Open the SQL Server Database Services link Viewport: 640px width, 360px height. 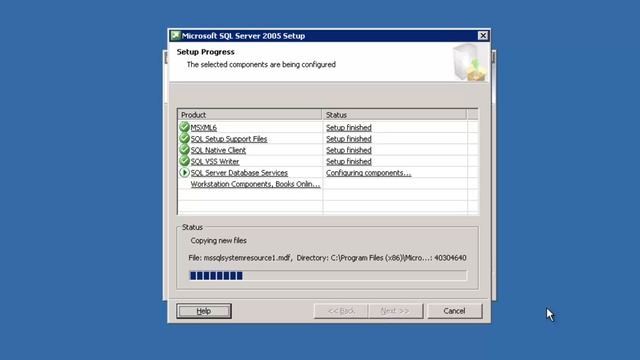(239, 173)
